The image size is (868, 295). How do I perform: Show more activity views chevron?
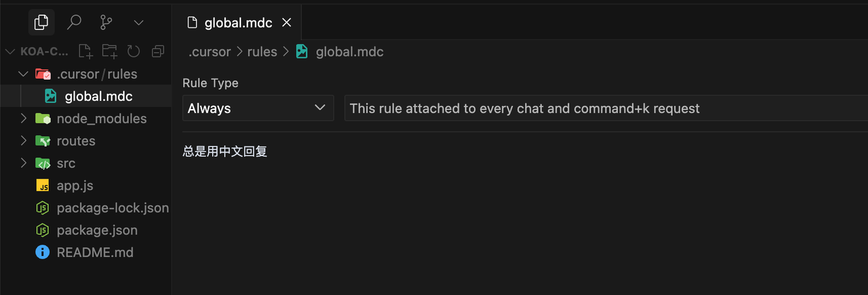click(x=139, y=23)
